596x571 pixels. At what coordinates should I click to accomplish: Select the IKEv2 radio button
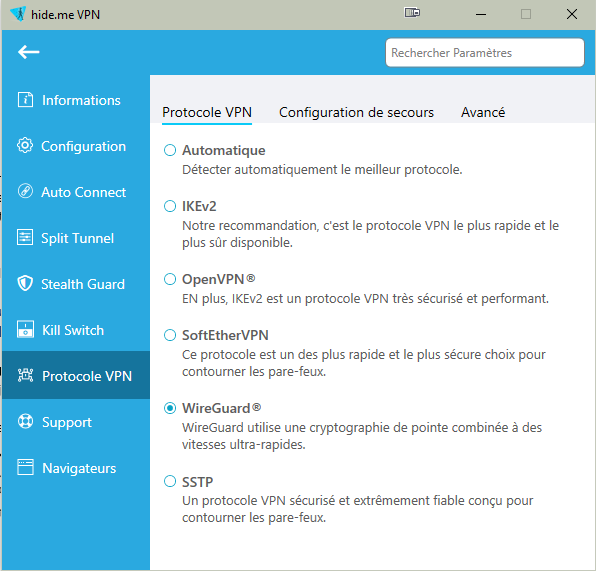click(x=170, y=206)
